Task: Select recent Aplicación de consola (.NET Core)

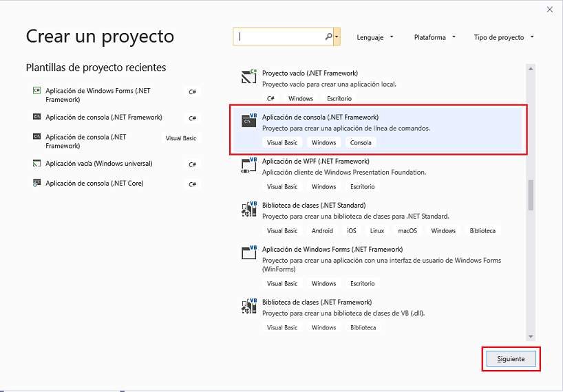Action: click(x=94, y=184)
